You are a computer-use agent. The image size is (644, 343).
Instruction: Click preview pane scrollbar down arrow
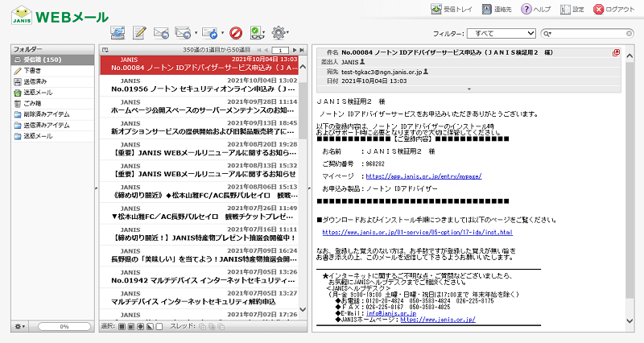[x=630, y=320]
